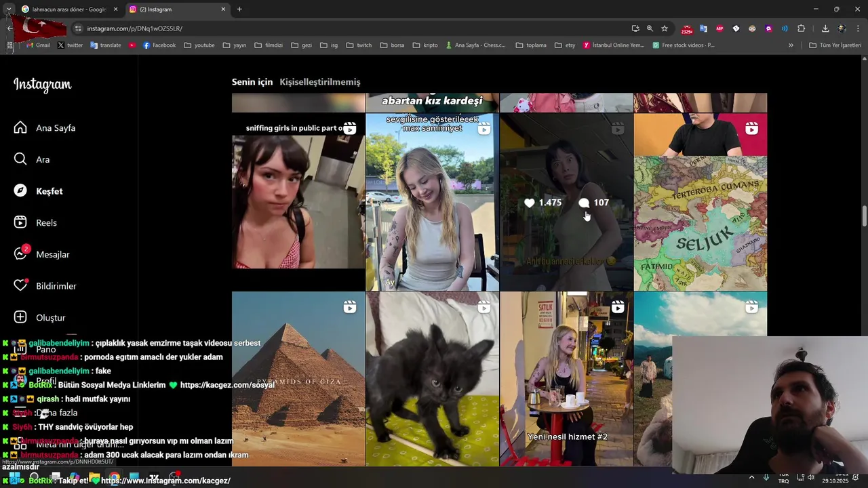Open twitter bookmark
868x488 pixels.
(71, 45)
